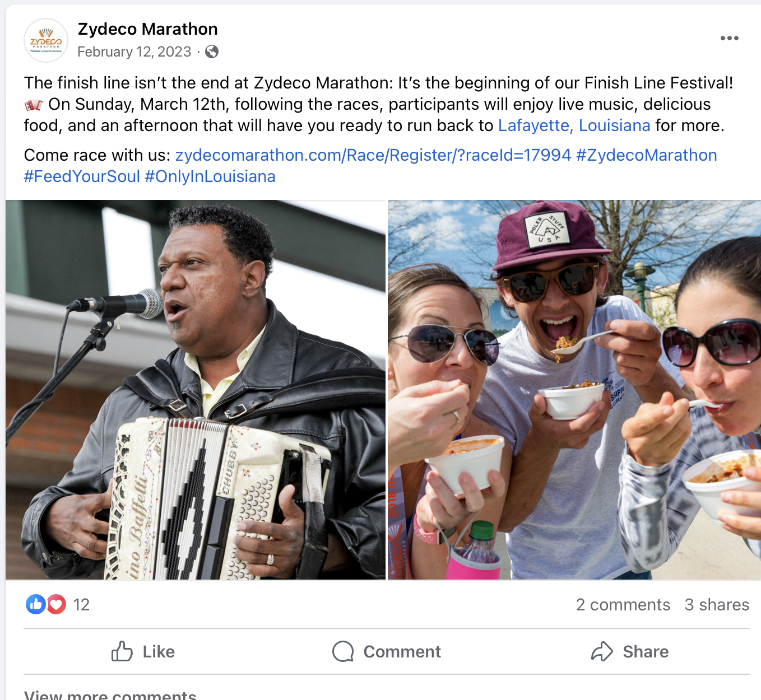The height and width of the screenshot is (700, 761).
Task: Click the red heart reaction icon
Action: [x=56, y=604]
